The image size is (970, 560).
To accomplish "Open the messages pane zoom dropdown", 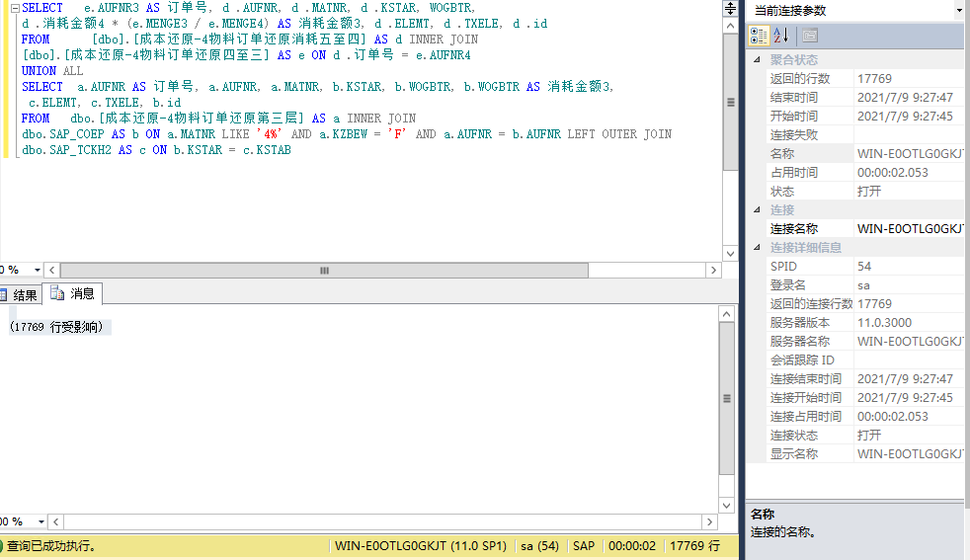I will point(40,521).
